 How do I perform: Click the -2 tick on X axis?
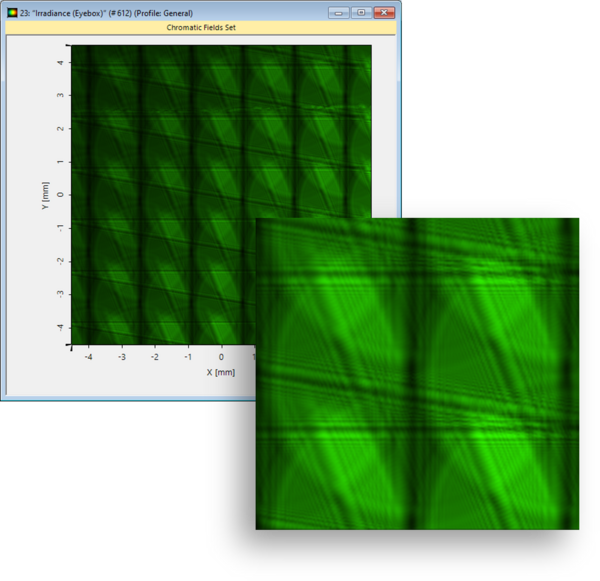pyautogui.click(x=155, y=357)
